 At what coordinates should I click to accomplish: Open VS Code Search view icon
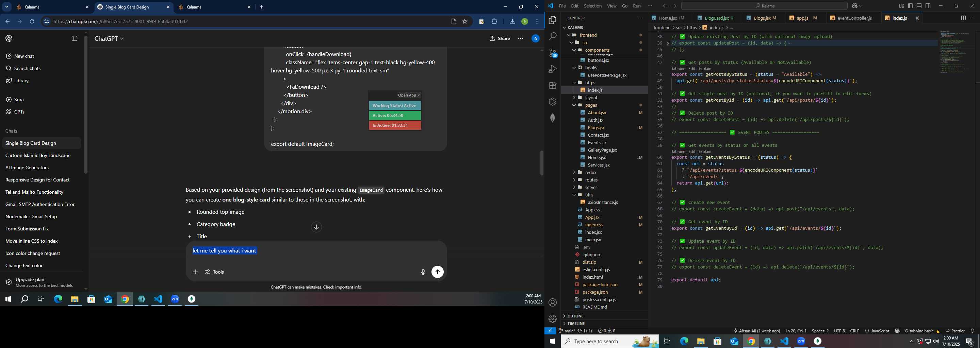point(552,36)
